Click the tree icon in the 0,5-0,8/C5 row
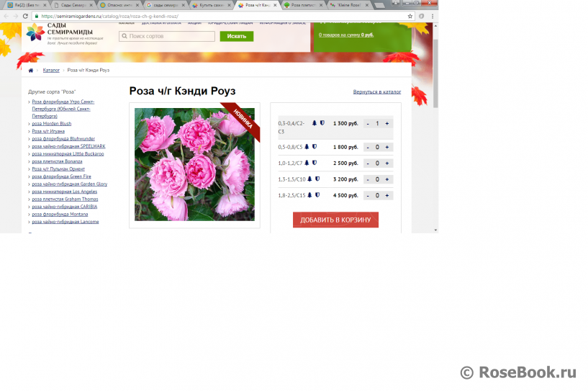Image resolution: width=588 pixels, height=391 pixels. [x=307, y=146]
